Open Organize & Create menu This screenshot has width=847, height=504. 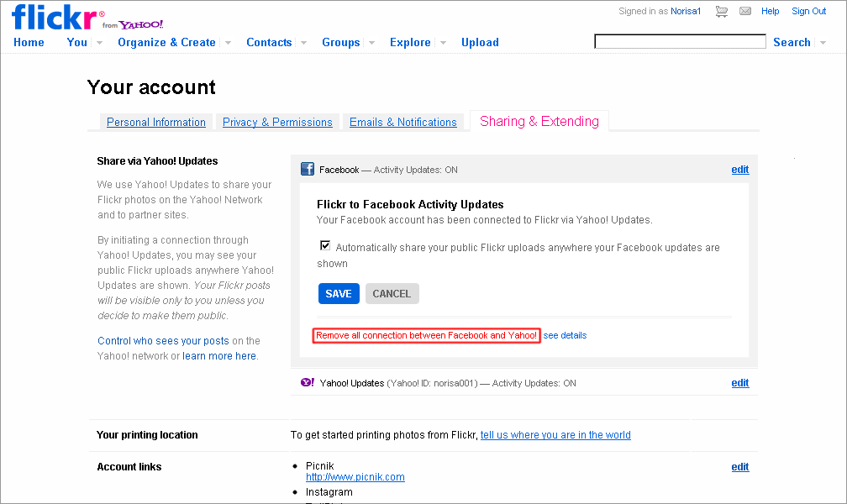pyautogui.click(x=166, y=42)
